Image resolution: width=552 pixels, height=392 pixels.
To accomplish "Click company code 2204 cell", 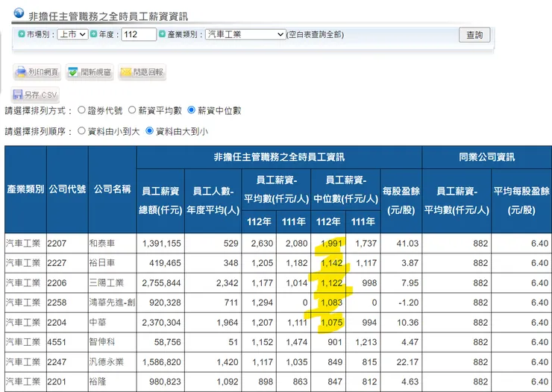I will click(x=67, y=323).
